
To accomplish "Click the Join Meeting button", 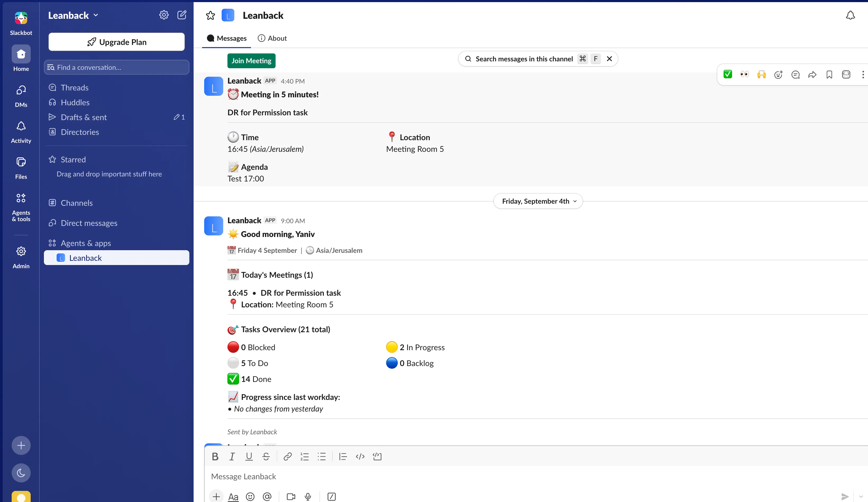I will click(x=251, y=61).
